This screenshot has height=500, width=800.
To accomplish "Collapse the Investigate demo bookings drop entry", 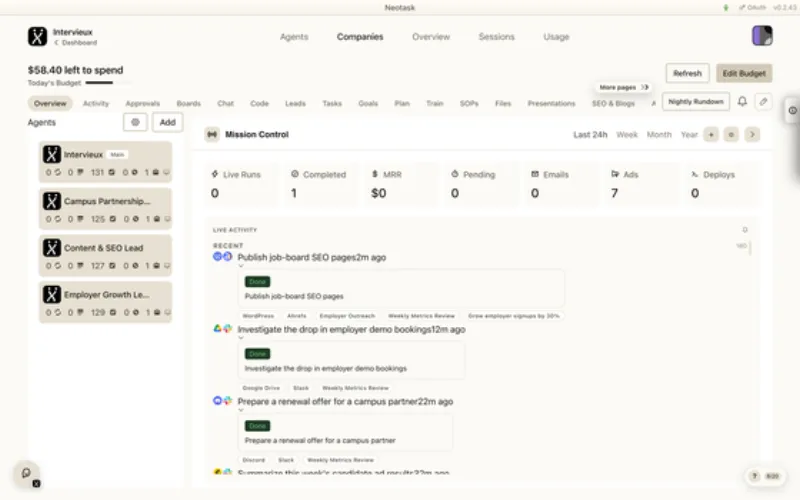I will tap(241, 338).
